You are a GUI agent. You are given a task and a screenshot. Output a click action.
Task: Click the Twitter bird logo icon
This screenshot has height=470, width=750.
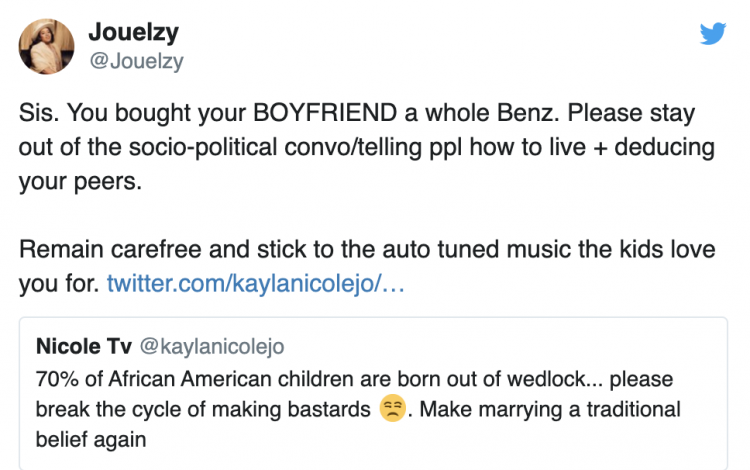(712, 34)
